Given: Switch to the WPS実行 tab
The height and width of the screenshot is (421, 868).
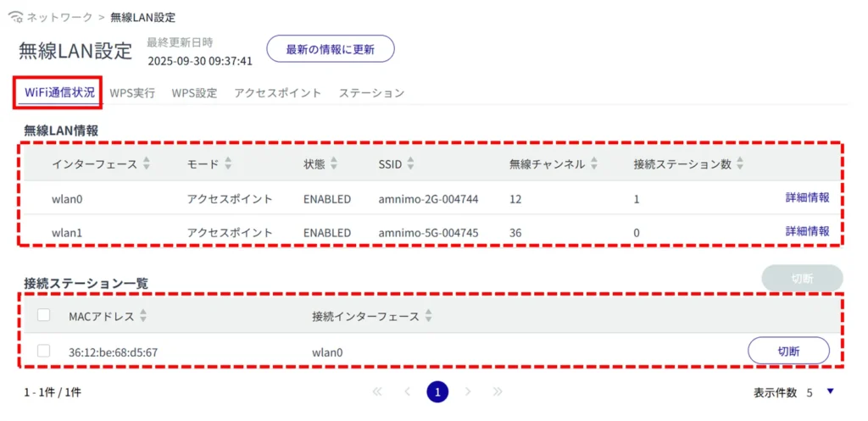Looking at the screenshot, I should (132, 93).
